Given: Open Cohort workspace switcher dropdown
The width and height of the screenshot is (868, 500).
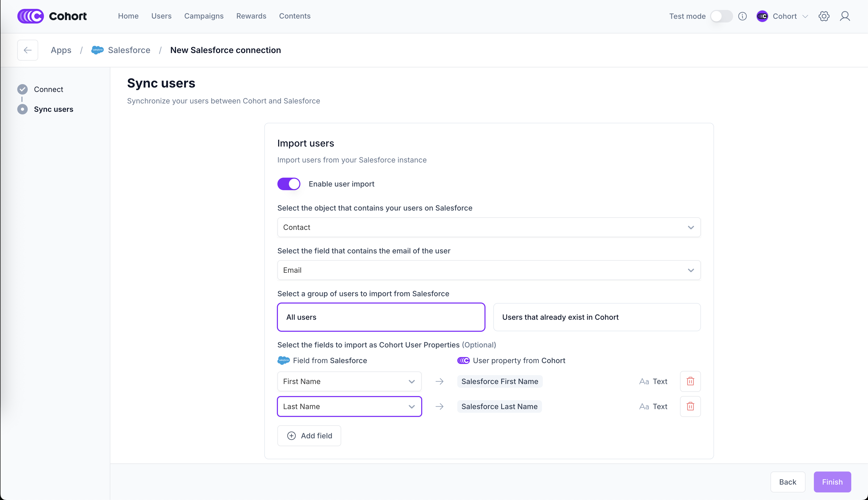Looking at the screenshot, I should (783, 16).
